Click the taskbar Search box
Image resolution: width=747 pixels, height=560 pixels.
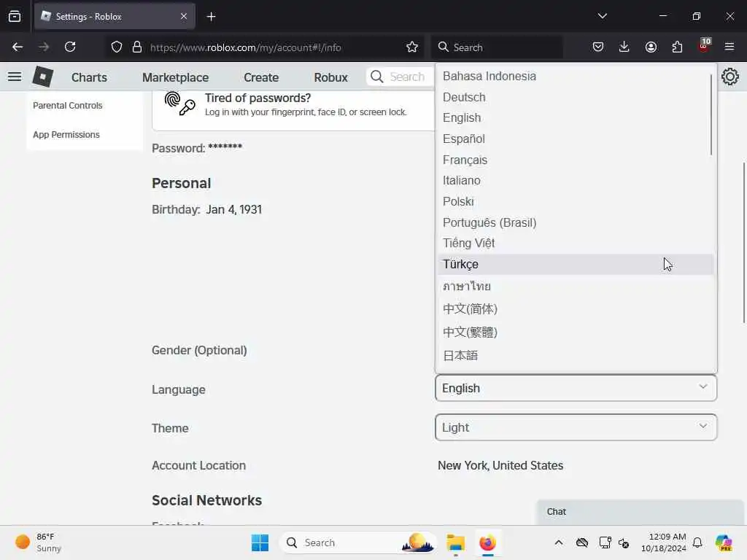point(358,542)
